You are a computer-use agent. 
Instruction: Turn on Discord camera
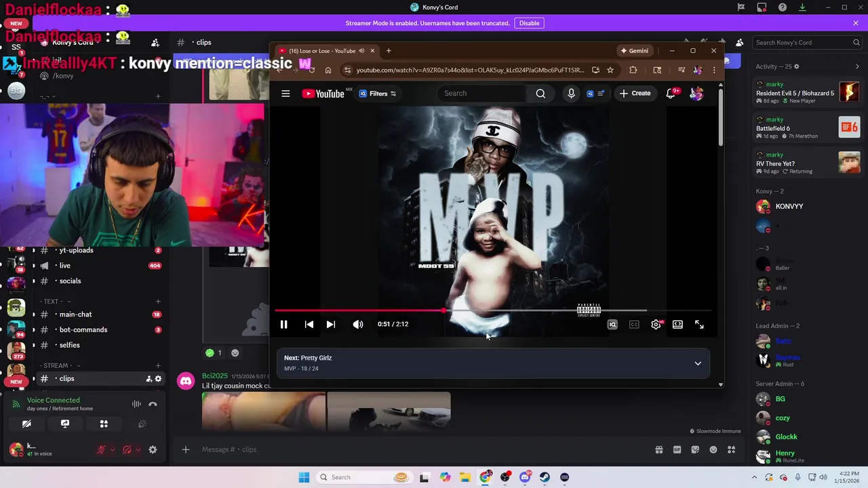[x=26, y=424]
